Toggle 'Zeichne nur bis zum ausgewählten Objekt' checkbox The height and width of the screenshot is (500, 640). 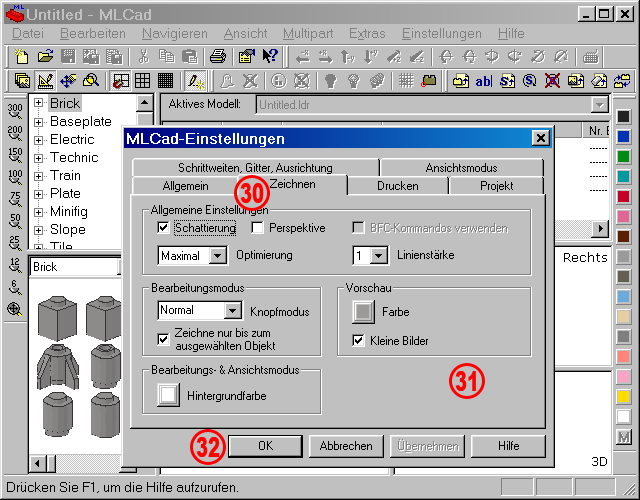point(163,339)
